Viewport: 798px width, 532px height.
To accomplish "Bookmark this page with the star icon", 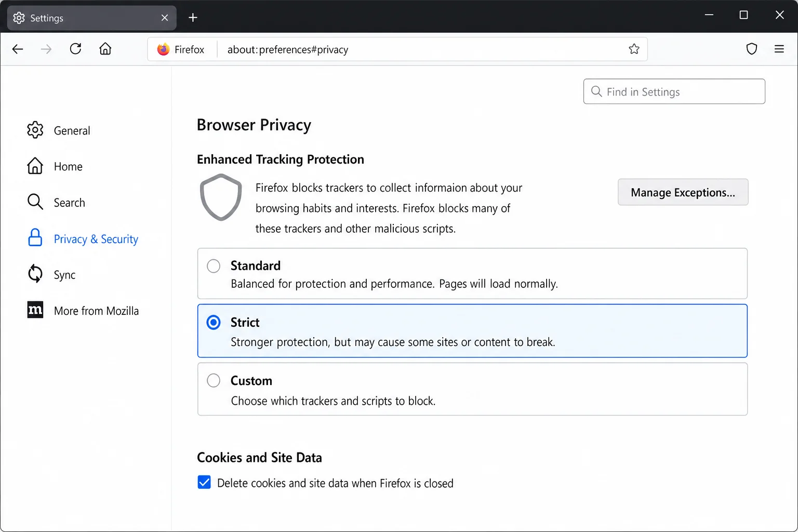I will (634, 49).
